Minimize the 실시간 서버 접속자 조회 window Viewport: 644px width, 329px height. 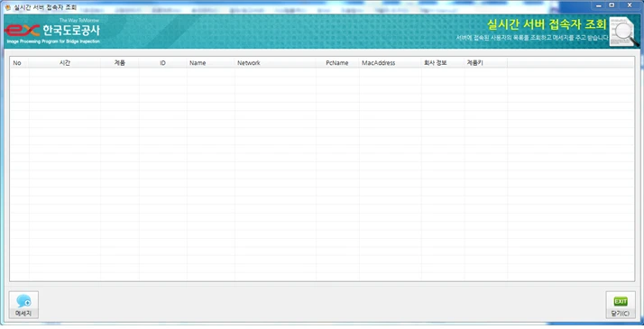point(599,5)
